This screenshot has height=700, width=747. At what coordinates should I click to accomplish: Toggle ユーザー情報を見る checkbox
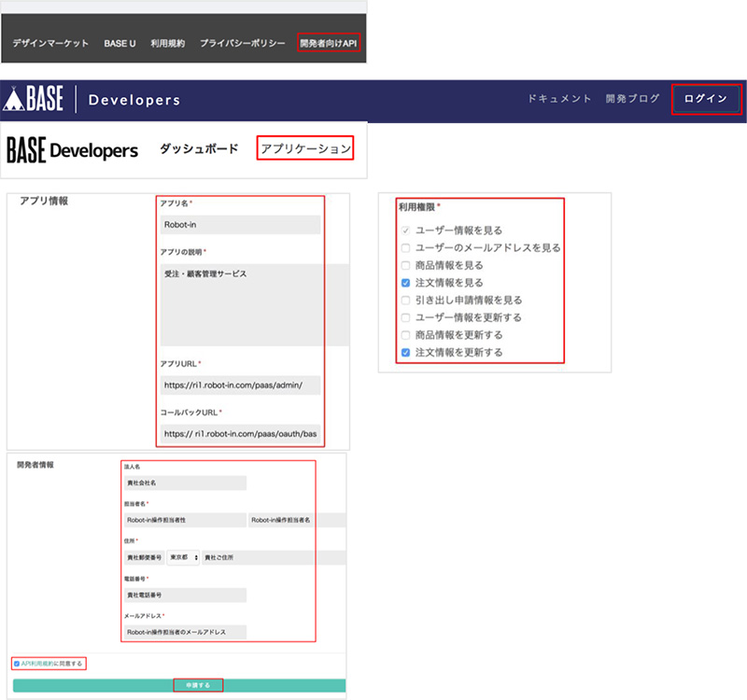pos(405,231)
